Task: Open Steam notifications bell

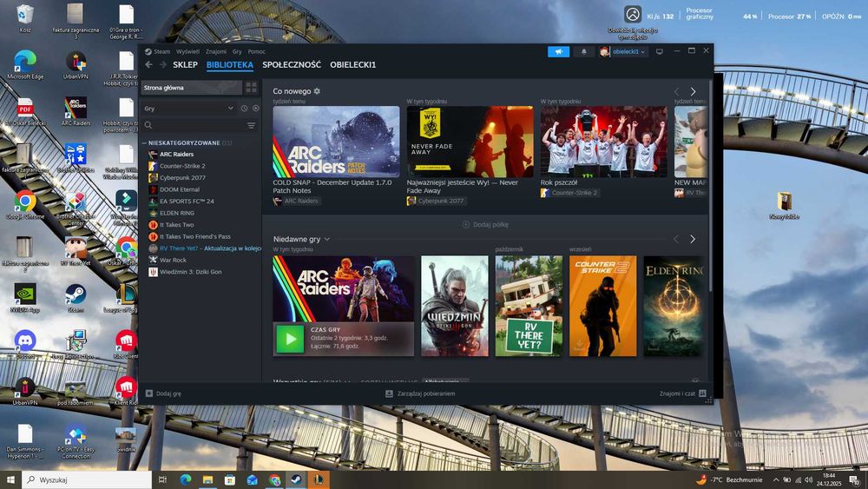Action: (583, 51)
